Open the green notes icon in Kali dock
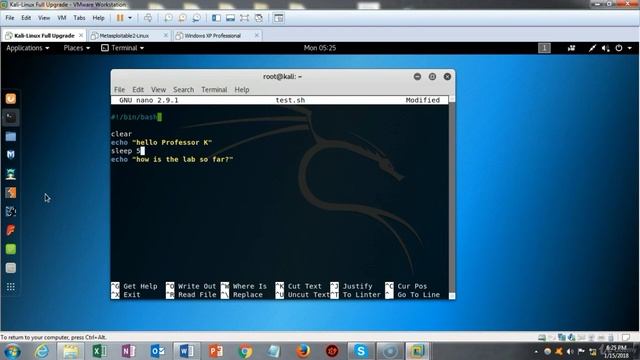The width and height of the screenshot is (640, 360). point(11,249)
